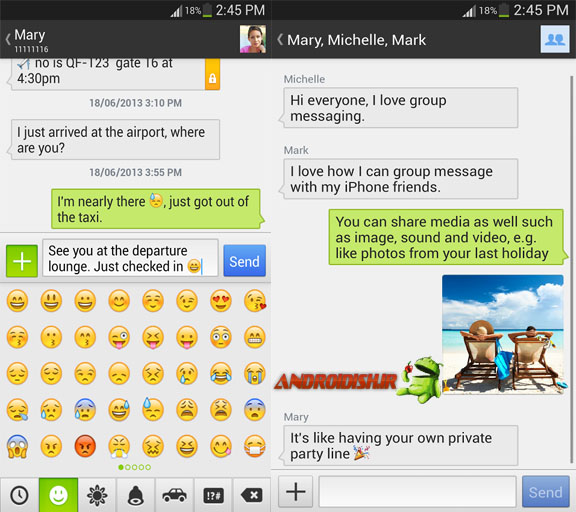Tap signal strength icon in right status bar

pos(469,11)
